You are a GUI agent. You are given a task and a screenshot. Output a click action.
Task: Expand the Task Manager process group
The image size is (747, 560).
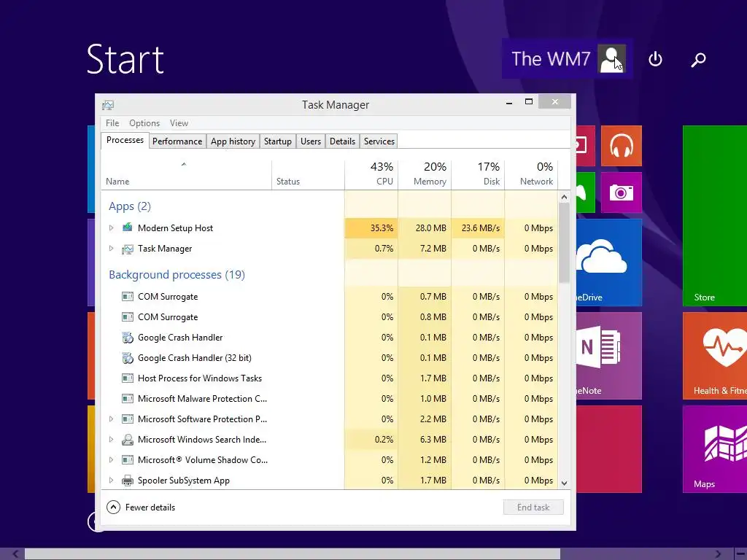click(x=111, y=248)
